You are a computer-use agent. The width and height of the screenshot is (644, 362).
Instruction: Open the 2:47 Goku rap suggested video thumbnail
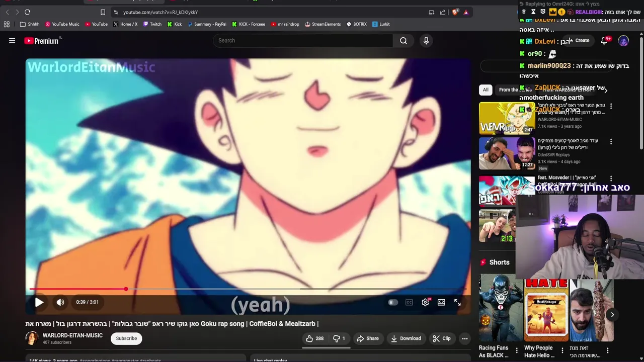click(x=507, y=118)
